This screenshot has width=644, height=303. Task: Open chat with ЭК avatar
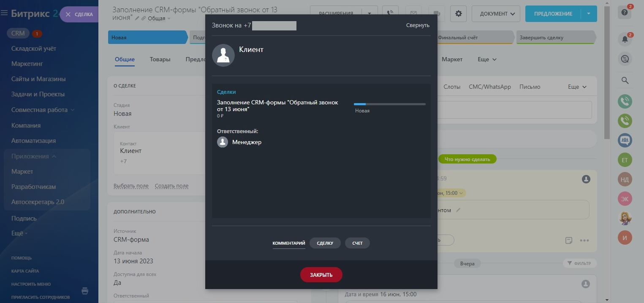[x=625, y=199]
